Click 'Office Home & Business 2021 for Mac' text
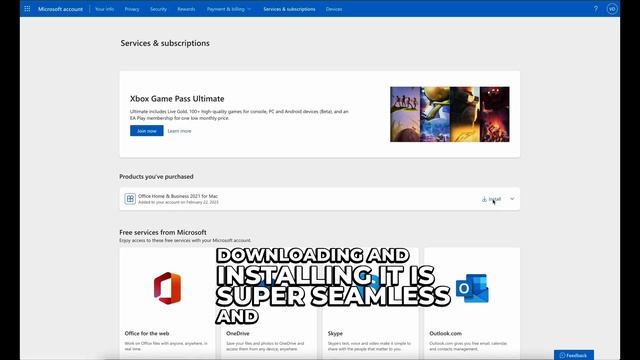 tap(178, 196)
